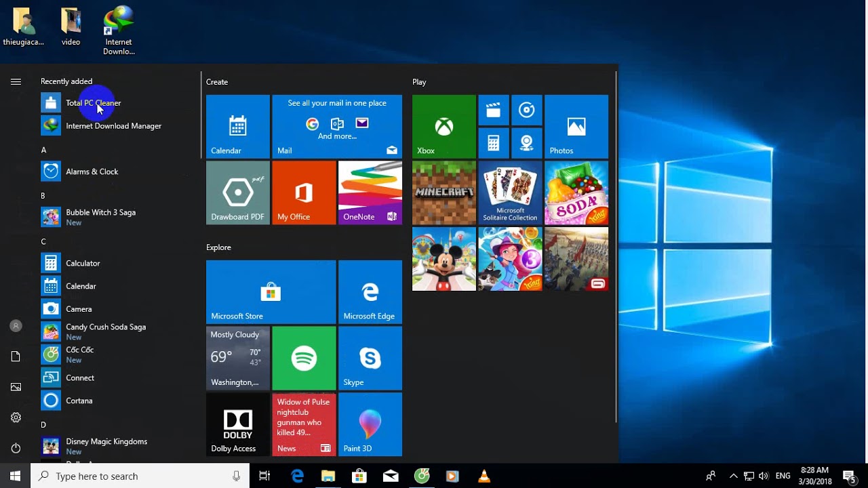The image size is (868, 488).
Task: Open the OneNote tile
Action: [x=370, y=192]
